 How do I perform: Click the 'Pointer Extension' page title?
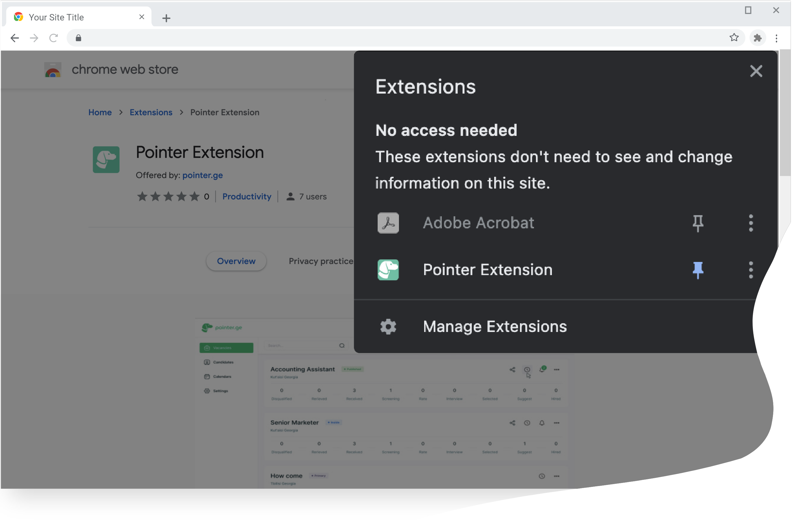pos(200,153)
